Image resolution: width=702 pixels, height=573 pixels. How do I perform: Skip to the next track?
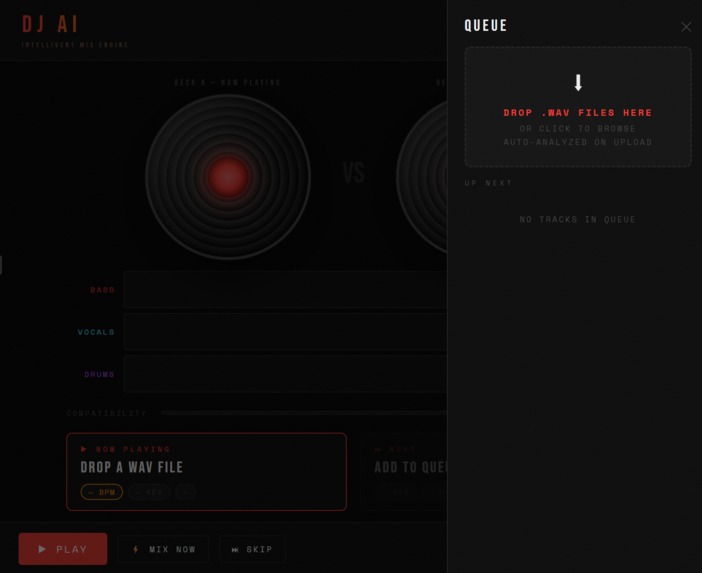252,549
